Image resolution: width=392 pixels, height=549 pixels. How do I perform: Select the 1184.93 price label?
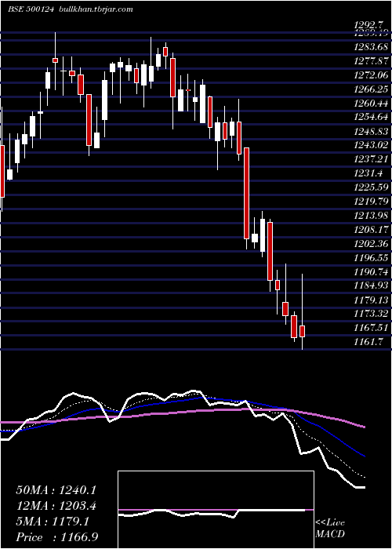(372, 285)
